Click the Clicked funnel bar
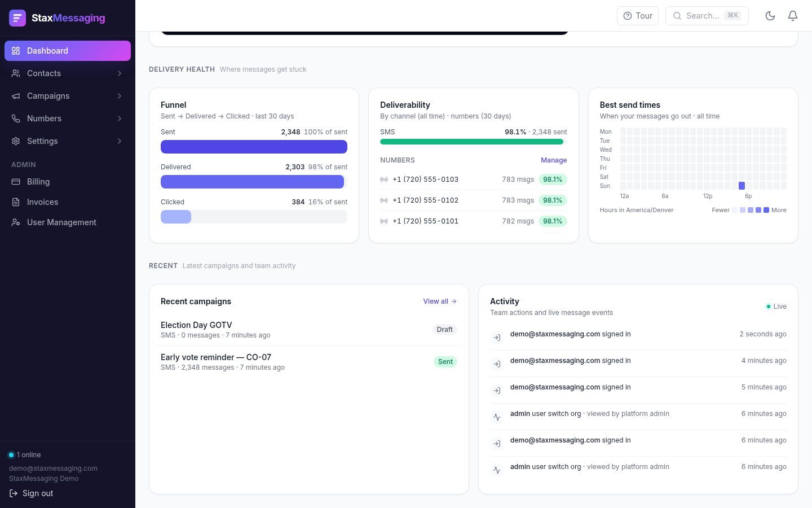The height and width of the screenshot is (508, 812). [254, 217]
